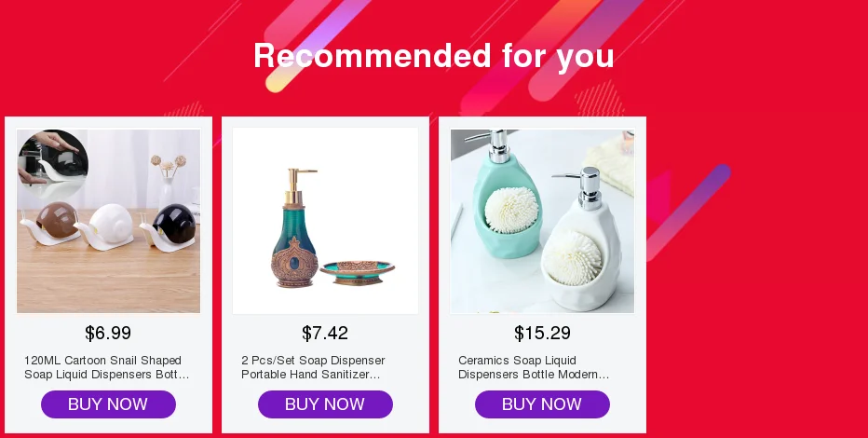
Task: Open the 2 Pcs/Set Soap Dispenser title
Action: 313,367
